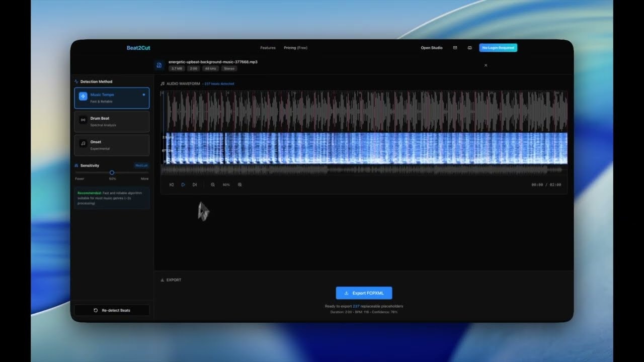The width and height of the screenshot is (644, 362).
Task: Click the audio file icon
Action: [159, 65]
